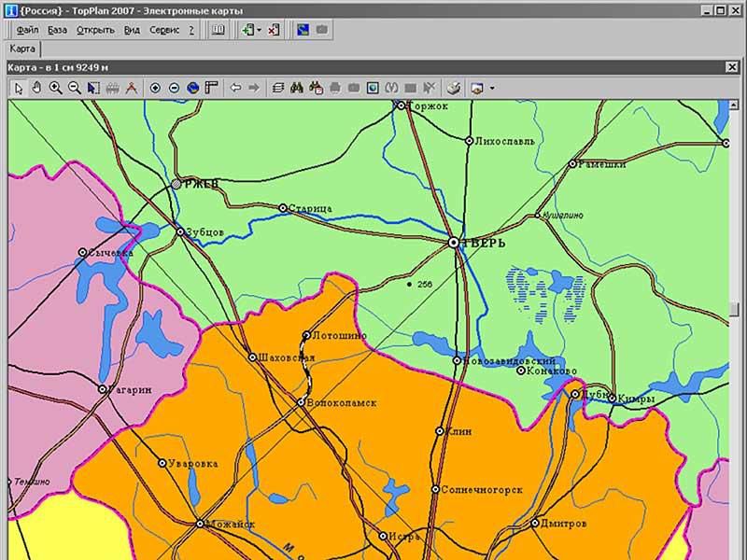Image resolution: width=747 pixels, height=560 pixels.
Task: Open the Файл menu
Action: [x=26, y=30]
